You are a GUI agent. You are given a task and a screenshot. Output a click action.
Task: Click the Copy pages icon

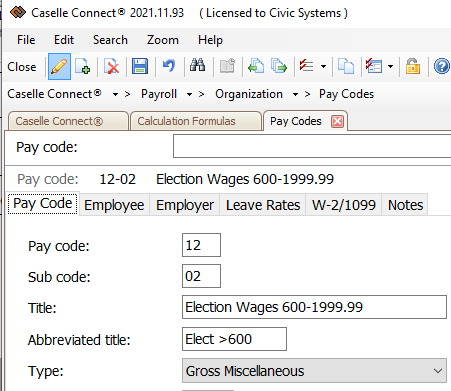tap(346, 66)
